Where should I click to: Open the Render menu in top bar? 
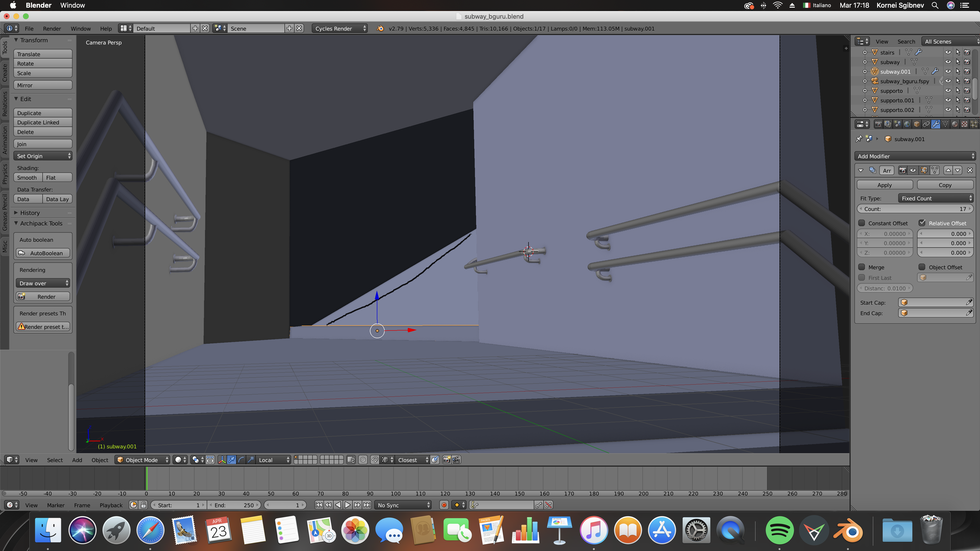[52, 28]
